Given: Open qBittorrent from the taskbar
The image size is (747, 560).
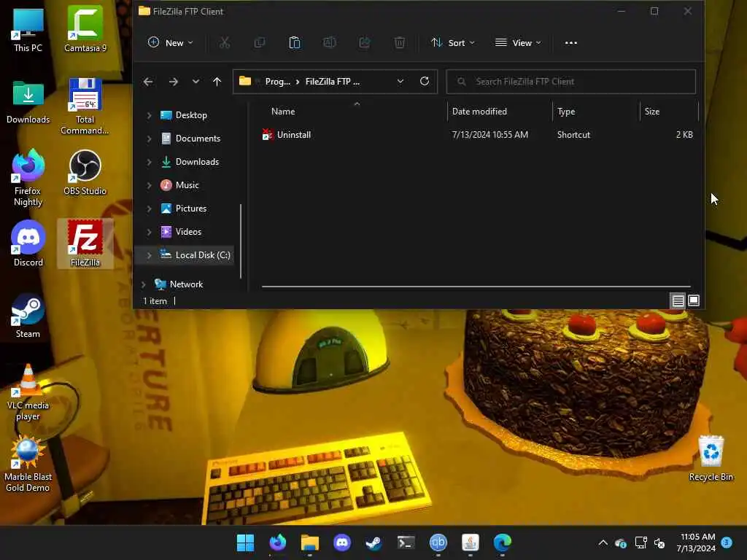Looking at the screenshot, I should [438, 542].
